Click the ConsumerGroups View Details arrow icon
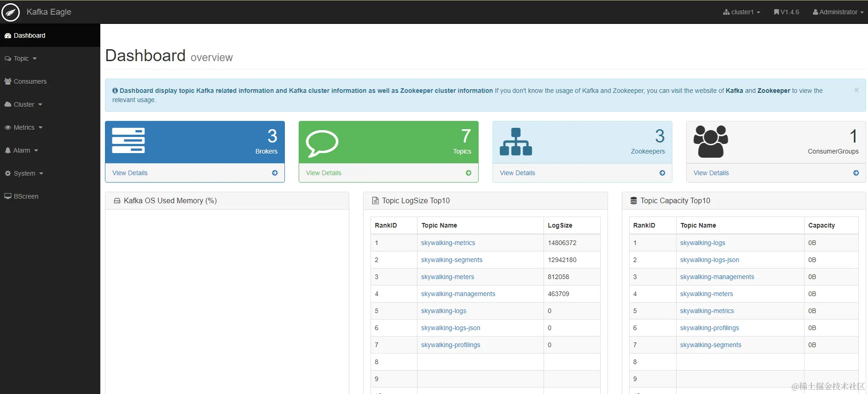Viewport: 868px width, 394px height. coord(856,173)
